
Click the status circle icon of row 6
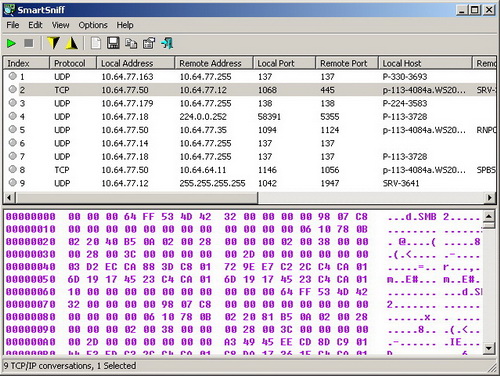[x=13, y=143]
